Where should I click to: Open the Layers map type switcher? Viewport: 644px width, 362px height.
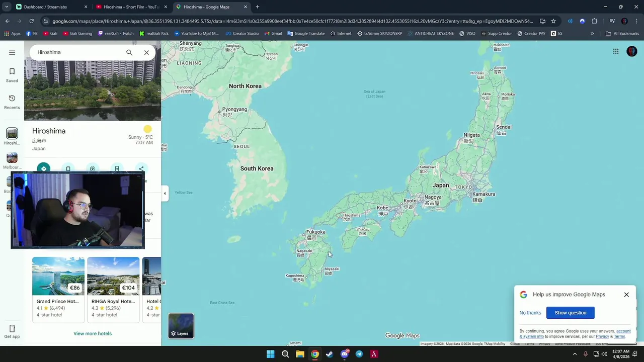click(x=181, y=326)
